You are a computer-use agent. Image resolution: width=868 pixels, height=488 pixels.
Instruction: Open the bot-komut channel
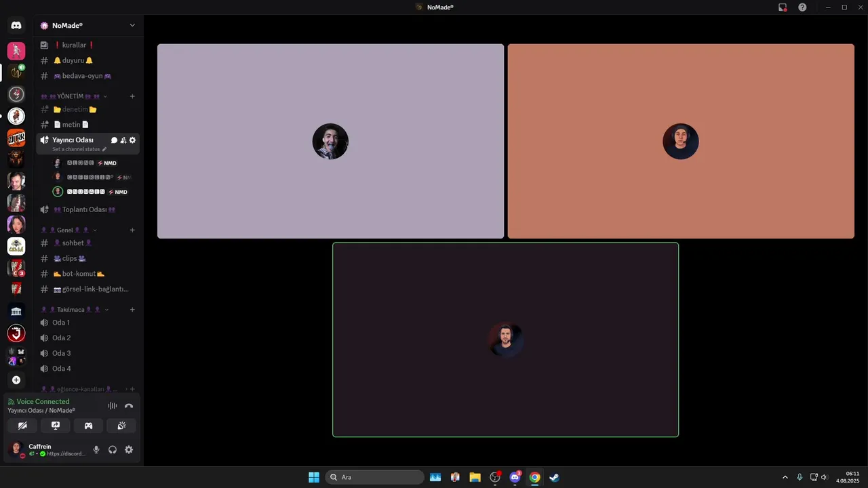click(88, 274)
